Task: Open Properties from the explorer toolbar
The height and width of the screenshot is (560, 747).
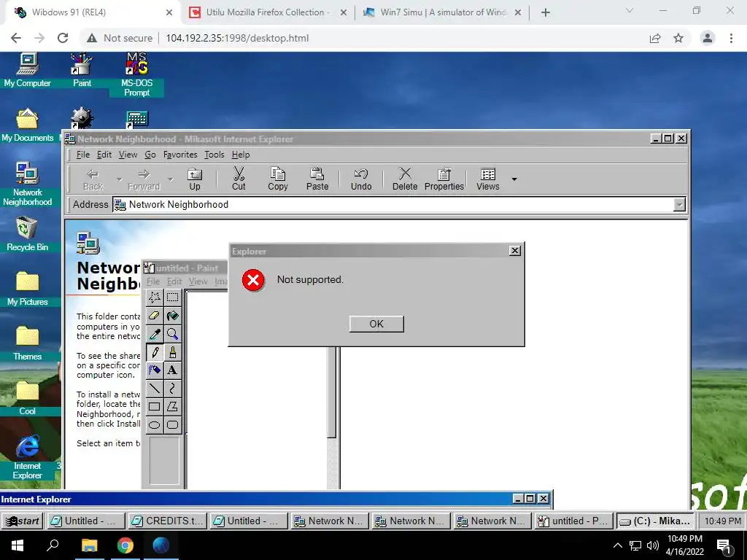Action: (x=444, y=179)
